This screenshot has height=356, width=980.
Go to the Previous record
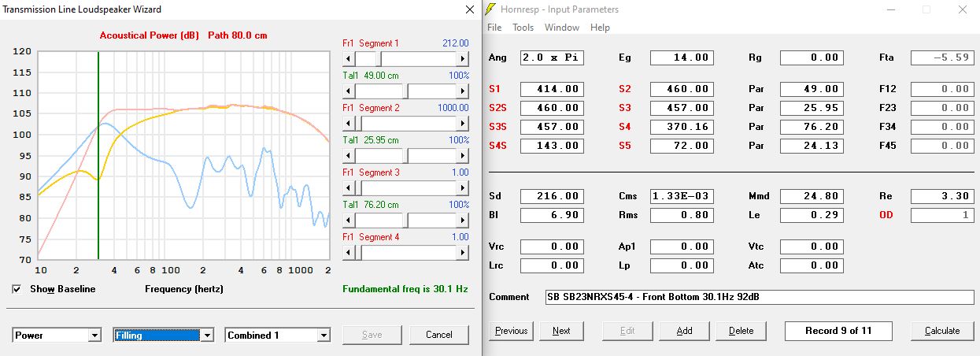(x=511, y=331)
